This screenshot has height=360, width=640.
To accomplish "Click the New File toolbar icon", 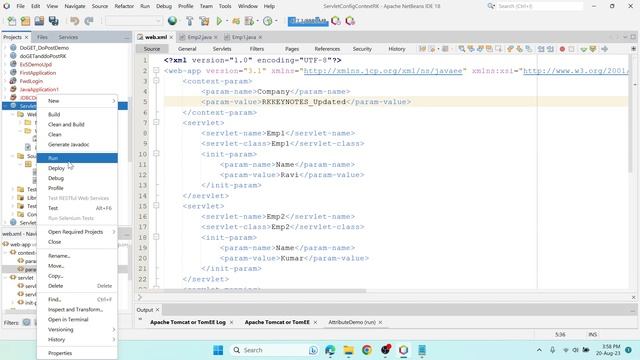I will (x=11, y=21).
